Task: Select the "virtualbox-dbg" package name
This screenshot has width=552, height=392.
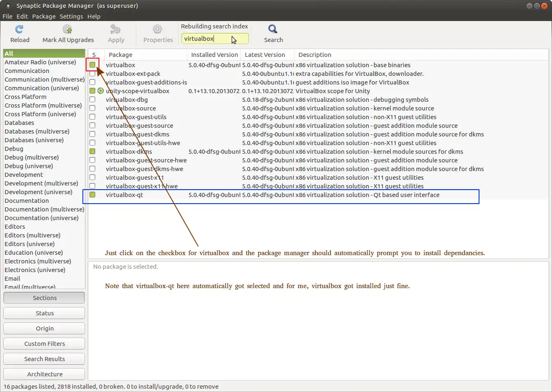Action: pos(127,100)
